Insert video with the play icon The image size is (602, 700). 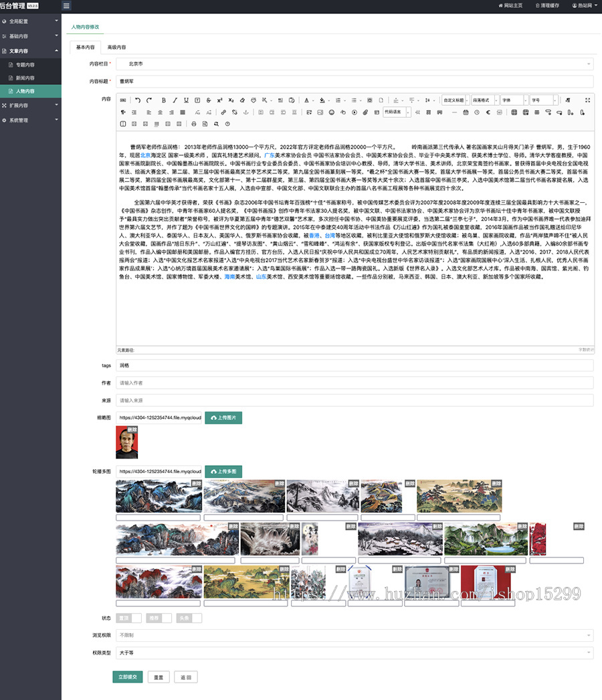[x=354, y=112]
